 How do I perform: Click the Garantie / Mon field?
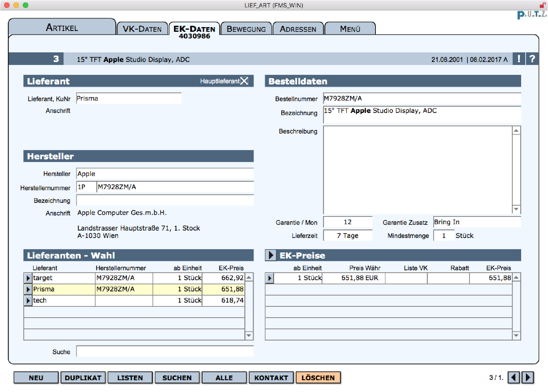pos(348,222)
